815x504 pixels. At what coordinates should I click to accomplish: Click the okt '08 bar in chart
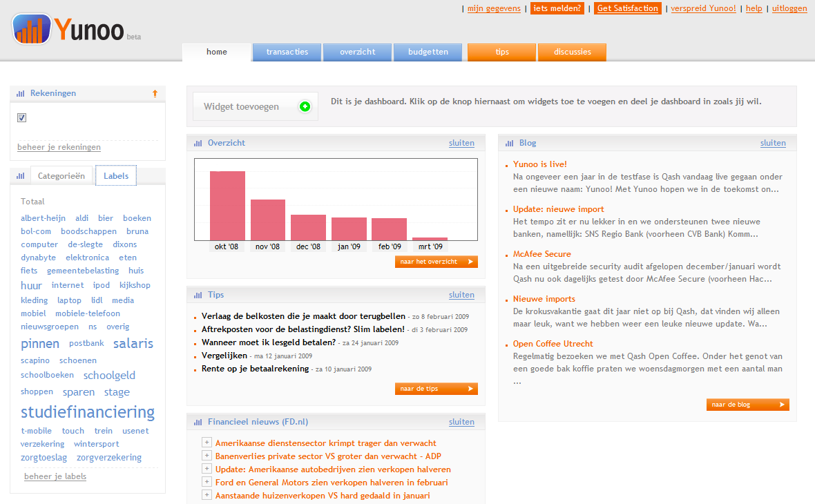(x=227, y=206)
